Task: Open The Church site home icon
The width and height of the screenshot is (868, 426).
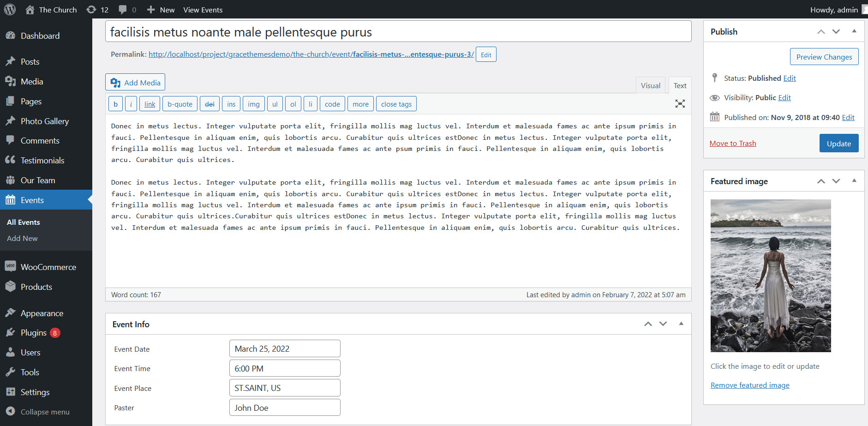Action: [30, 10]
